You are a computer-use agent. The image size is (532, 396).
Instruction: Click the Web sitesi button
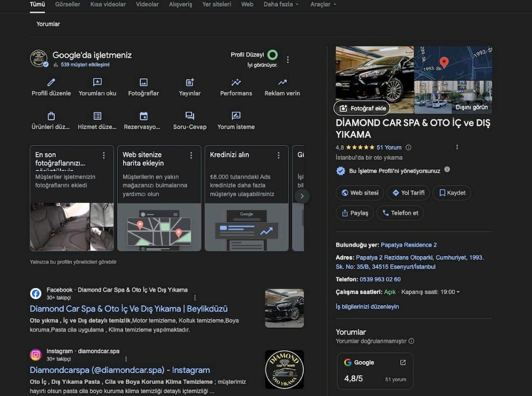[x=360, y=193]
